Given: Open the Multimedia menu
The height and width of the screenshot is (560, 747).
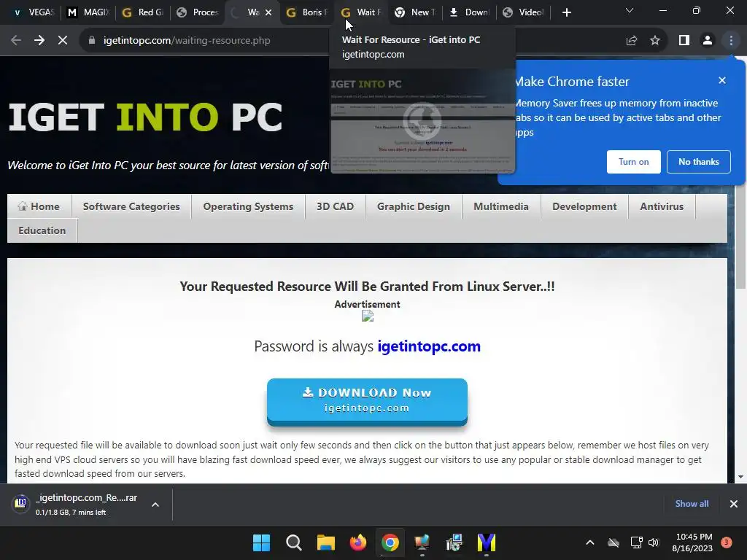Looking at the screenshot, I should [x=501, y=206].
